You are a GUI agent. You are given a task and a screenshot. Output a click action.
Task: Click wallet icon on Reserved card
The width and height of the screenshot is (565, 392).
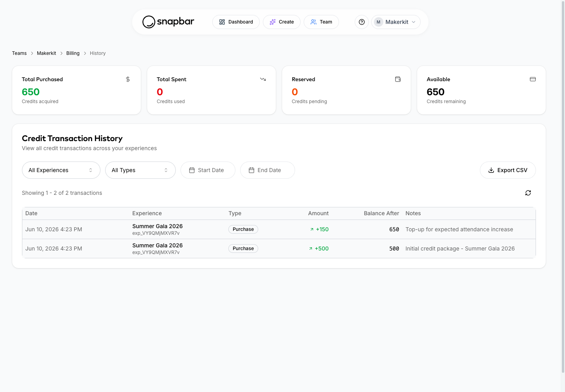[x=398, y=79]
